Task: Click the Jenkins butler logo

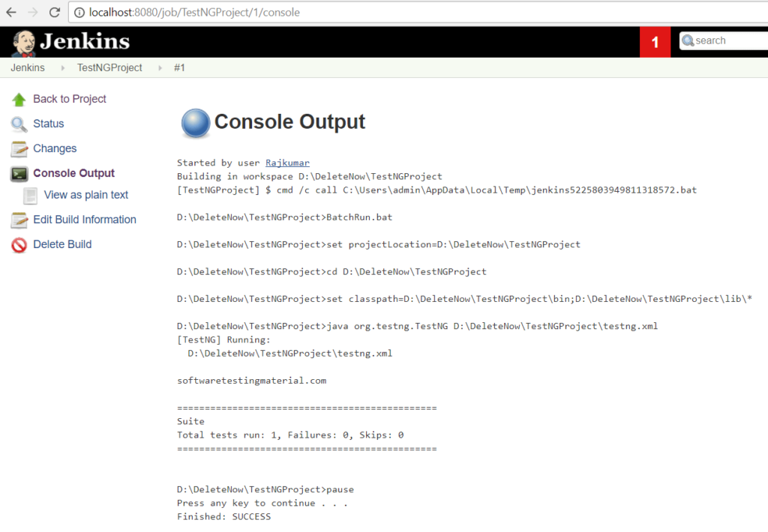Action: coord(24,41)
